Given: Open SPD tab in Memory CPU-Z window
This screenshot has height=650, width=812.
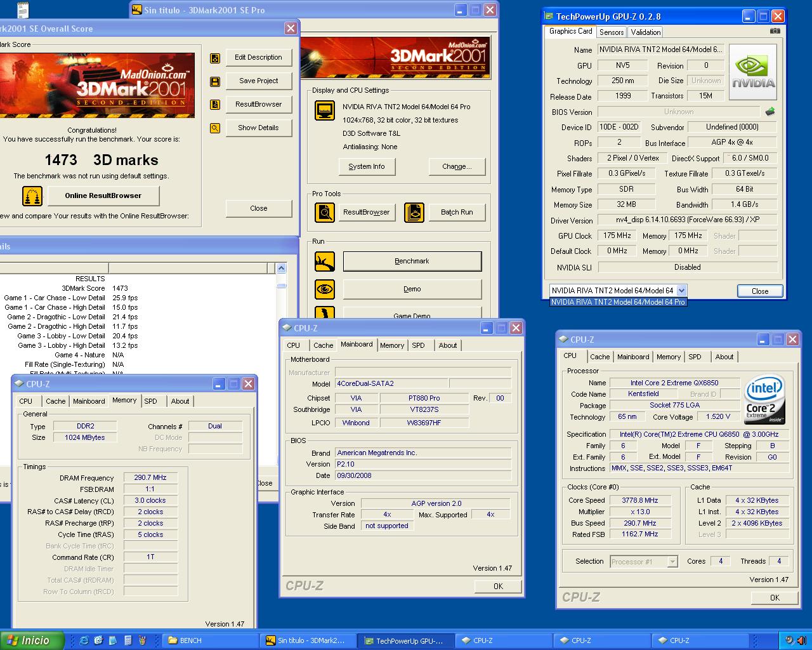Looking at the screenshot, I should (150, 401).
